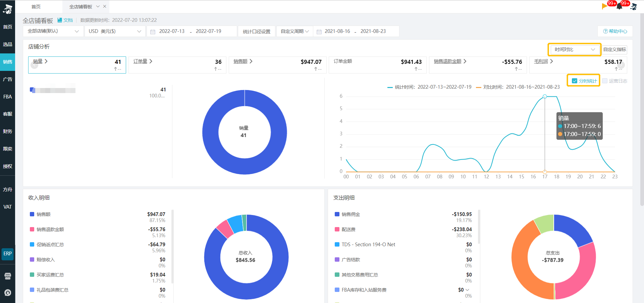Click calendar icon of statistics date range
The height and width of the screenshot is (303, 644).
(x=153, y=32)
